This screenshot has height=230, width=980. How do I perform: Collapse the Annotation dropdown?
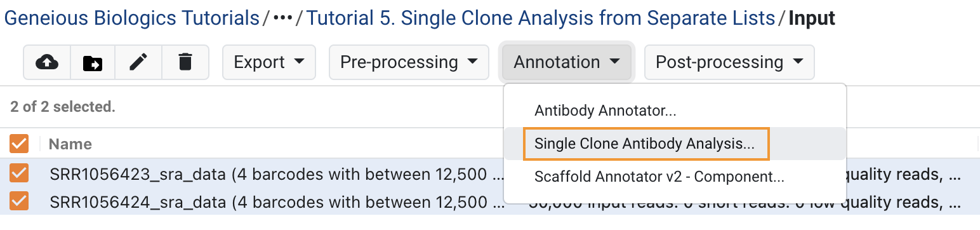[567, 62]
